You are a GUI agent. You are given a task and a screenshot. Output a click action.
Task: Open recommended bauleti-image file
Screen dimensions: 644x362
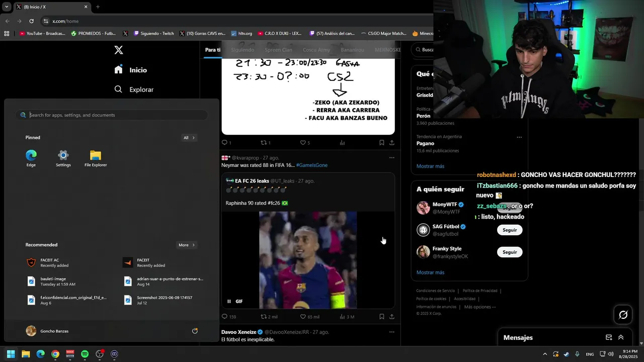coord(51,282)
